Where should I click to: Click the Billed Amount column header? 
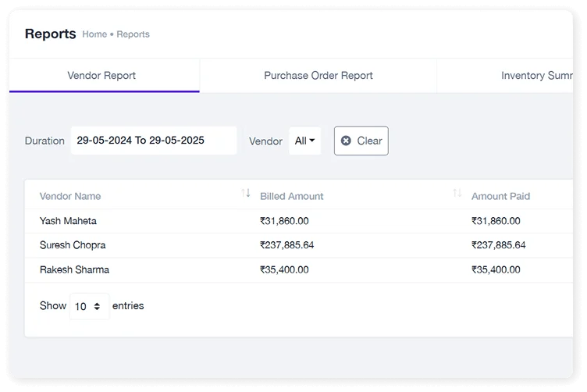[292, 196]
